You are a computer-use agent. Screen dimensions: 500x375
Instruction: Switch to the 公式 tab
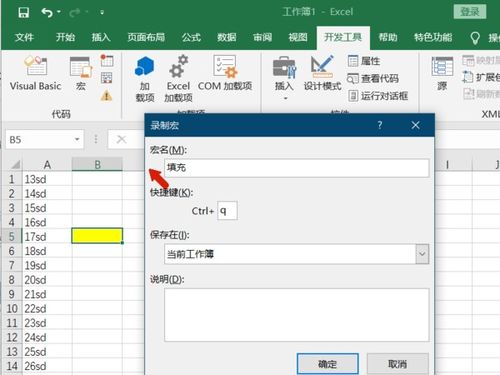tap(191, 37)
